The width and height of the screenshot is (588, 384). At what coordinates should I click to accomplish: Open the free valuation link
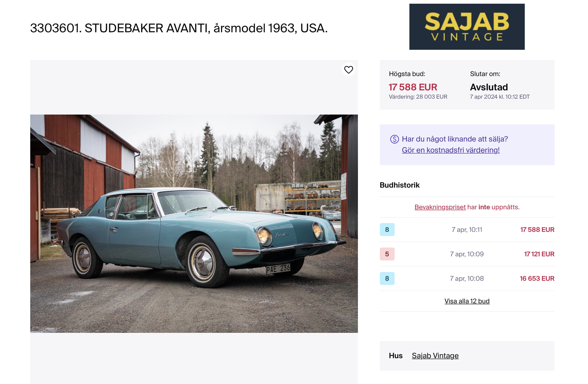click(x=450, y=150)
